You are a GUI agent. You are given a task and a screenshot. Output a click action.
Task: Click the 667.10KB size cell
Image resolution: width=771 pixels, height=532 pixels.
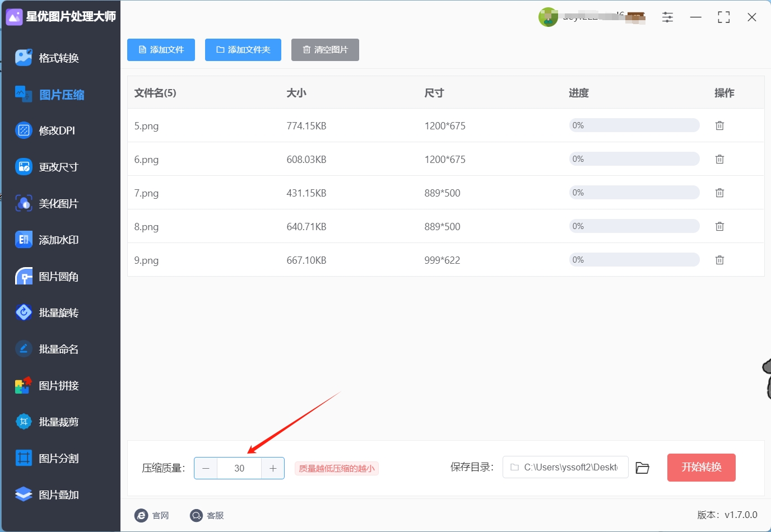click(x=306, y=260)
